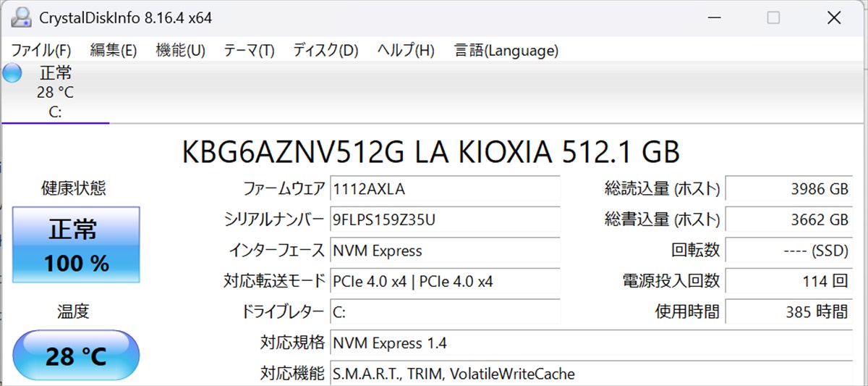868x386 pixels.
Task: Click the interface field NVM Express
Action: point(444,251)
